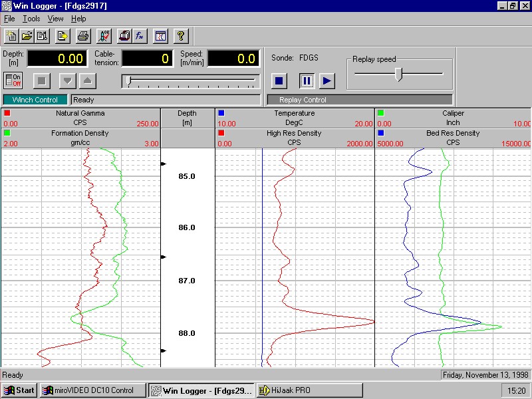The height and width of the screenshot is (399, 532).
Task: Click the Replay speed slider handle
Action: (398, 74)
